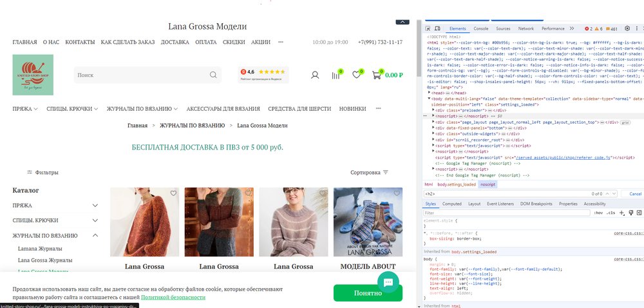644x308 pixels.
Task: Open the green live chat bubble
Action: coord(388,282)
